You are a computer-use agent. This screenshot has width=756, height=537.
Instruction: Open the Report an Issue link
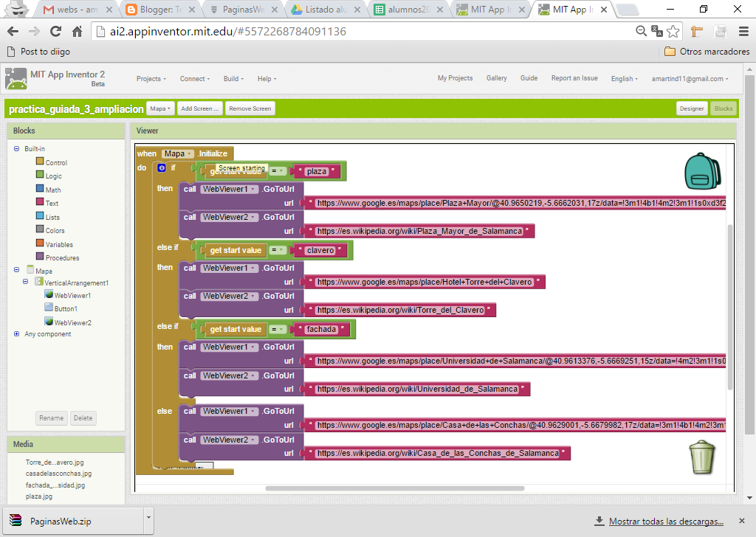pos(574,78)
